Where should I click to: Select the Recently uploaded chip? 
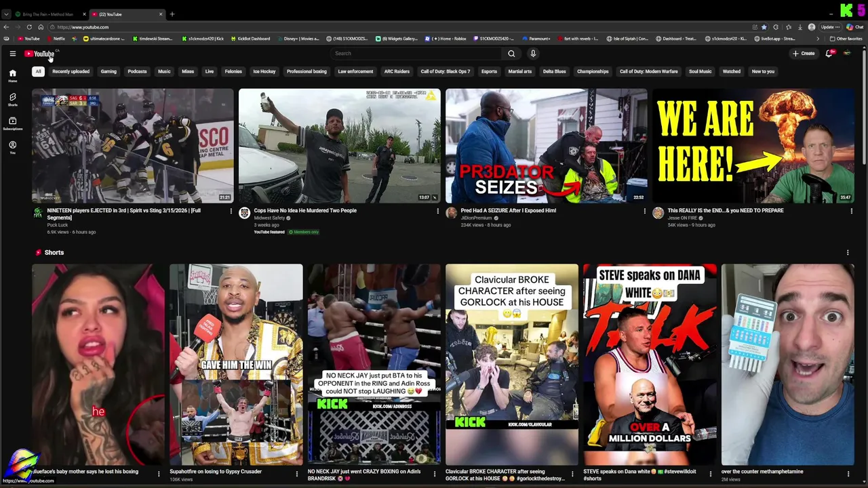71,71
